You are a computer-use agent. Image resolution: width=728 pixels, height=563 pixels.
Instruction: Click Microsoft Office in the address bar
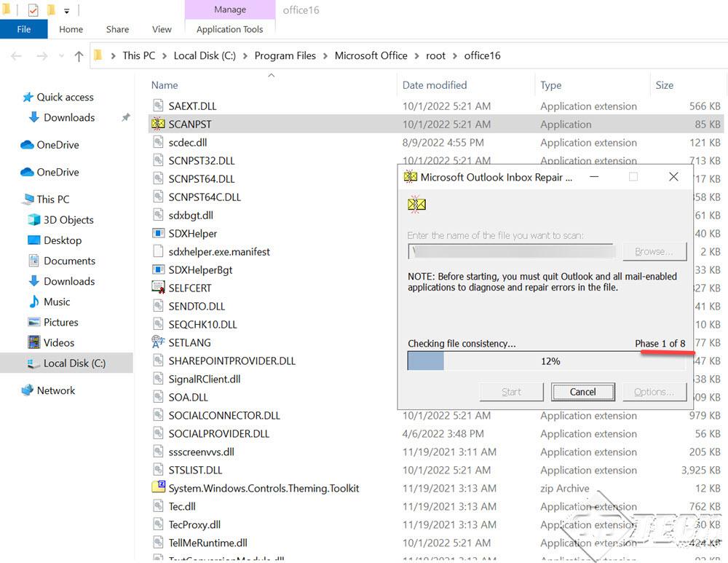(371, 56)
